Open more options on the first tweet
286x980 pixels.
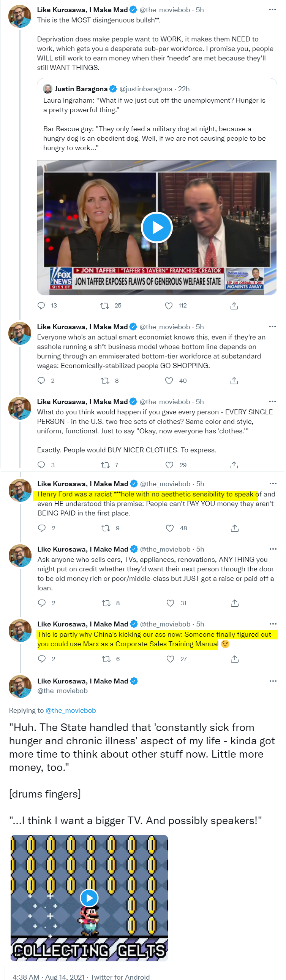coord(272,10)
